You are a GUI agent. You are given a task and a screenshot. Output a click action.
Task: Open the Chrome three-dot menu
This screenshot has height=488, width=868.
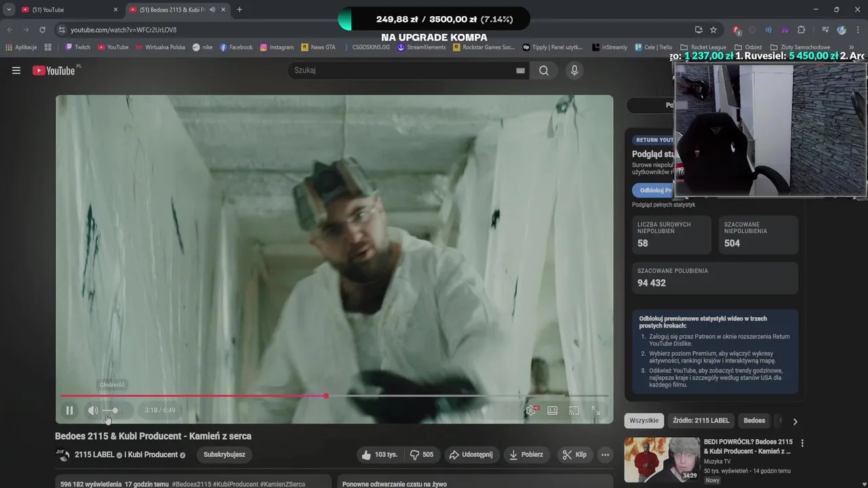tap(858, 30)
